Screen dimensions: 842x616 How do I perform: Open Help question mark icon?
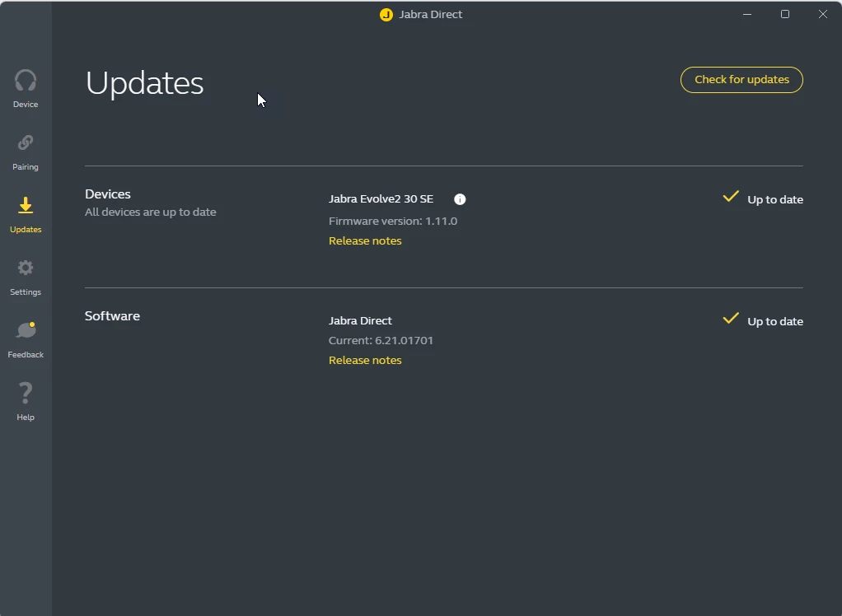click(x=26, y=393)
